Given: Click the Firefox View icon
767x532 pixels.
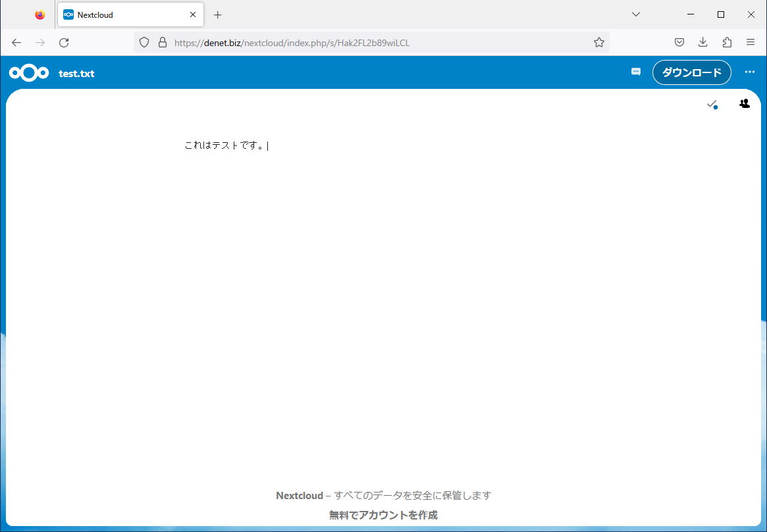Looking at the screenshot, I should pos(40,14).
